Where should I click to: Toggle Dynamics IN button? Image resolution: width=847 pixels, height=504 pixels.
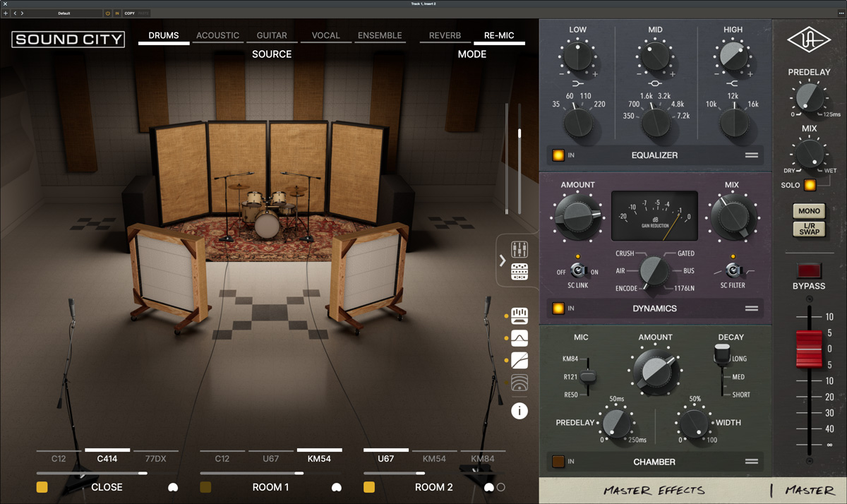(558, 308)
